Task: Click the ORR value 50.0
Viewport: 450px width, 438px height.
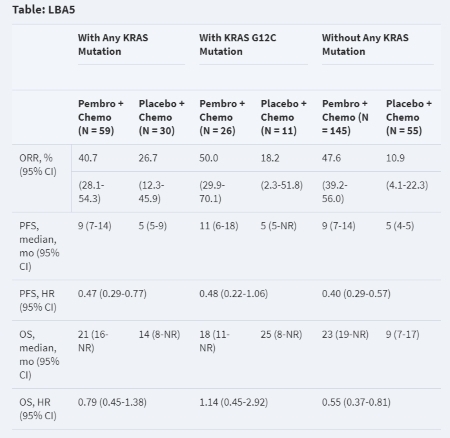Action: [x=209, y=158]
